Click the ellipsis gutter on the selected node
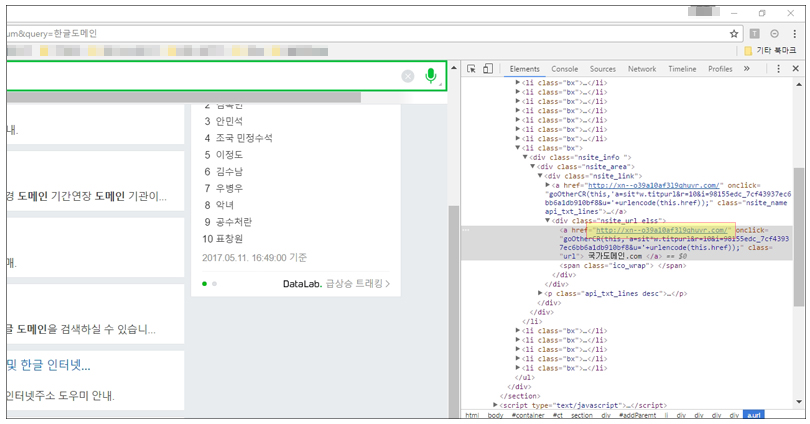 (x=466, y=230)
